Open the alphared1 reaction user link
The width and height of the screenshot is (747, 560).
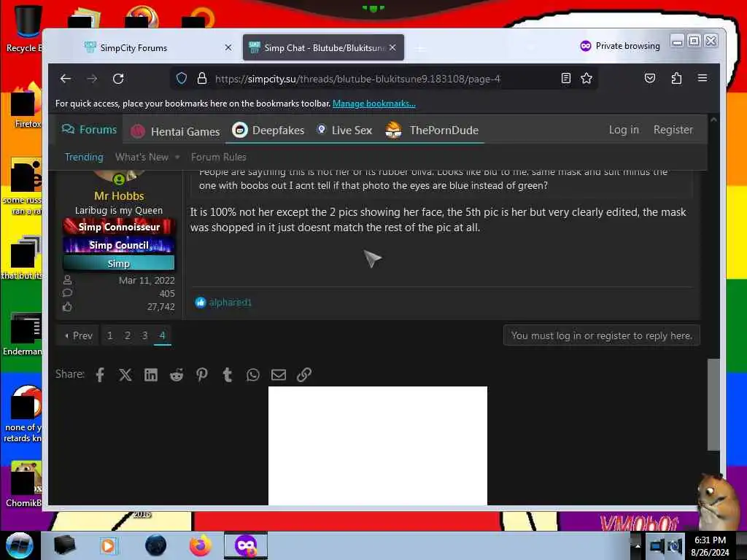click(x=230, y=303)
